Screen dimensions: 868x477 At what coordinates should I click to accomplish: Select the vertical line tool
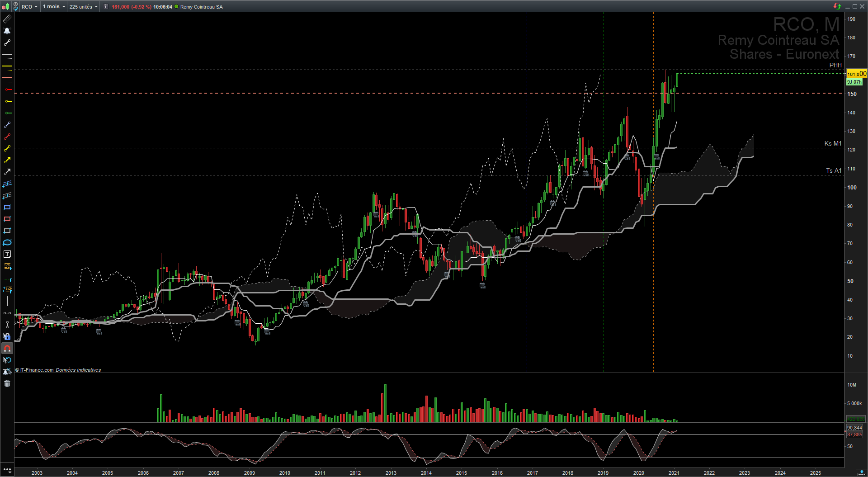point(7,301)
